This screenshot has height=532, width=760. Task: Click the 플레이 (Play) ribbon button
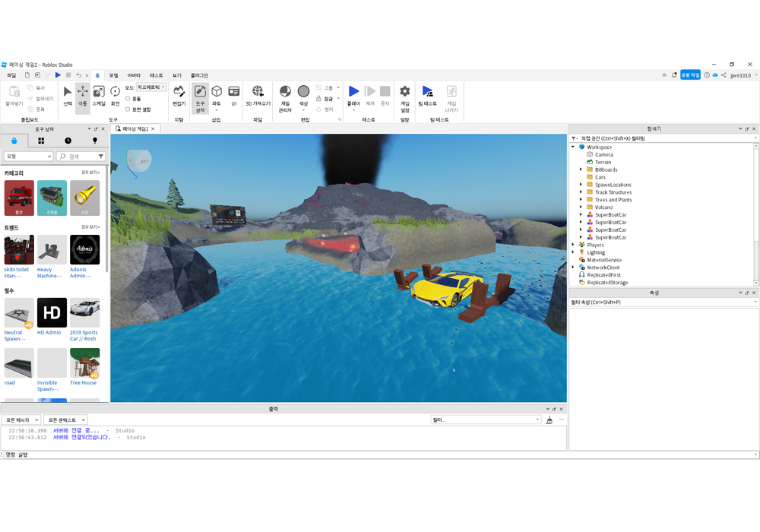point(354,96)
